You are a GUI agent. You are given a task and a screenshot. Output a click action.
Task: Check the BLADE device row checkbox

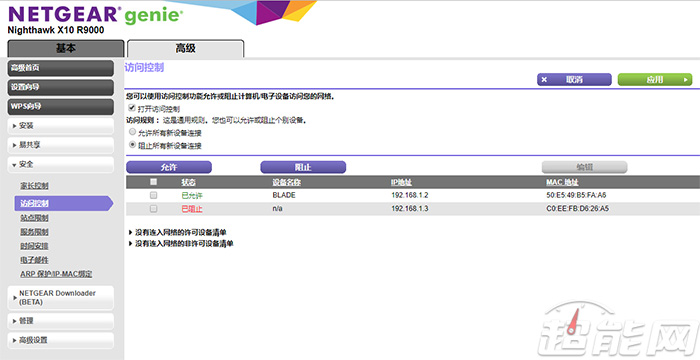[153, 195]
